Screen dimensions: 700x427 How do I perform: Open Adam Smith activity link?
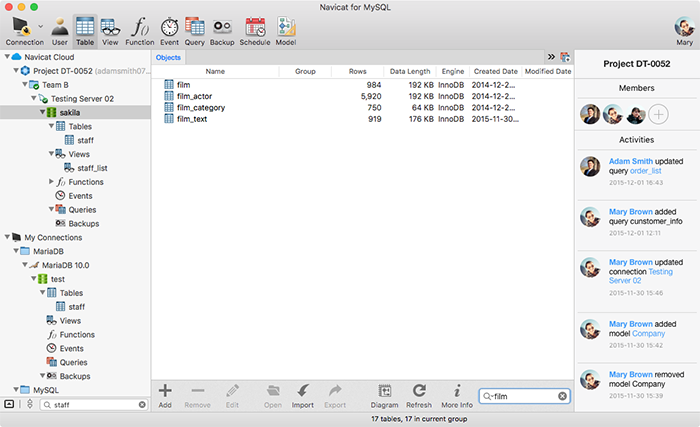(631, 161)
